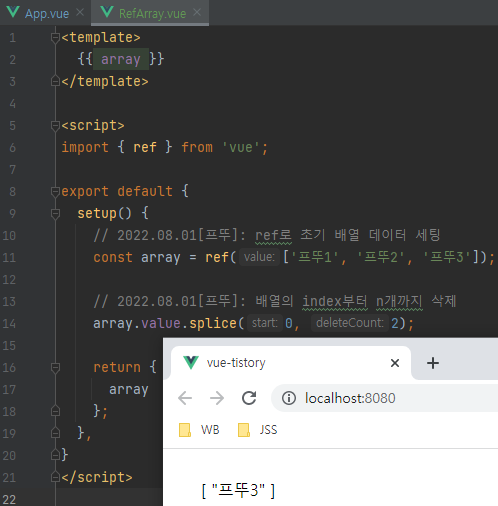Collapse the <script> block fold
This screenshot has width=498, height=506.
pos(55,126)
